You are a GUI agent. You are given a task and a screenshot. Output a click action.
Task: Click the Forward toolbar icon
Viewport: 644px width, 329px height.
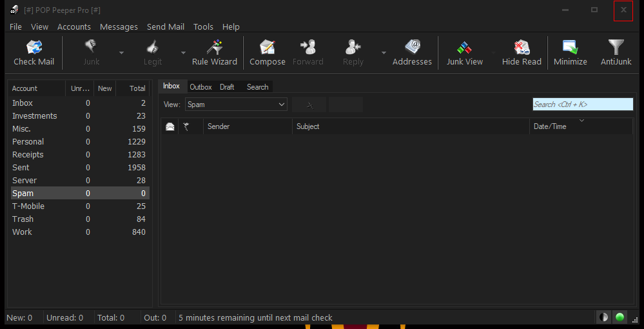307,47
